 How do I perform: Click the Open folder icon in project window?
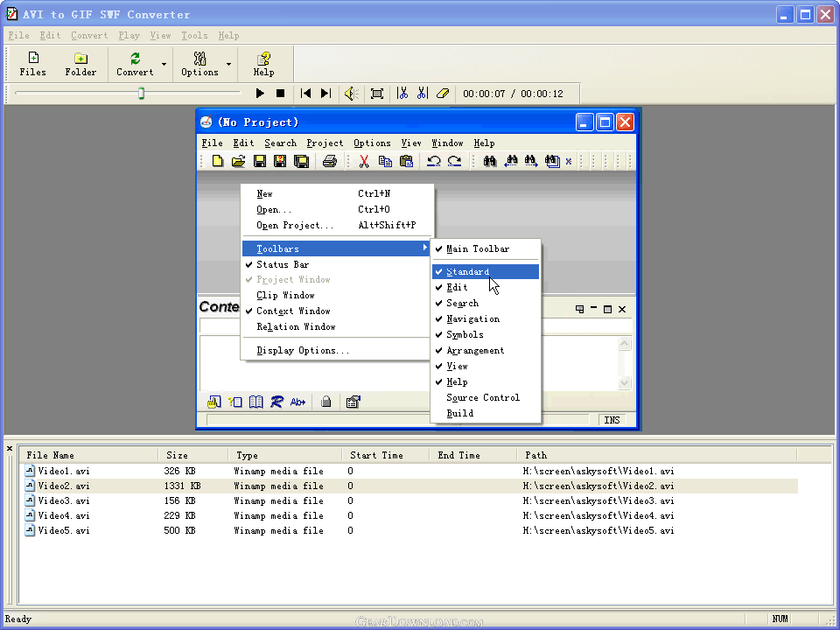point(238,161)
